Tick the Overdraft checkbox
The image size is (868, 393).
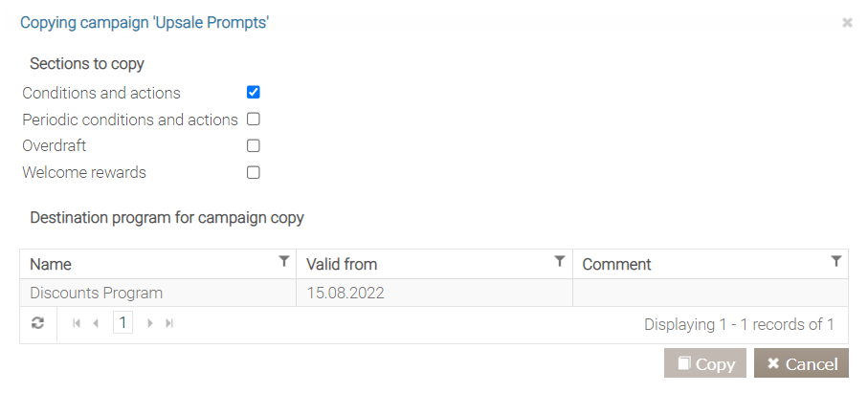click(x=254, y=146)
